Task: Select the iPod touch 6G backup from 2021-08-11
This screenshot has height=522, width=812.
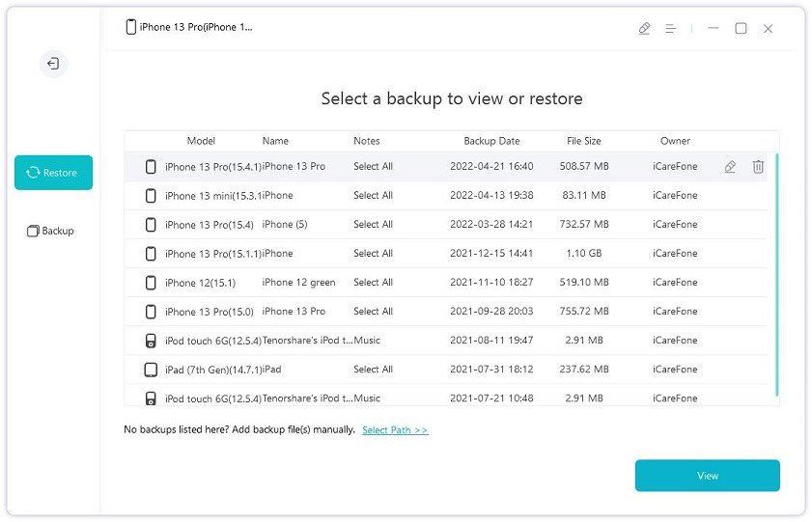Action: click(445, 341)
